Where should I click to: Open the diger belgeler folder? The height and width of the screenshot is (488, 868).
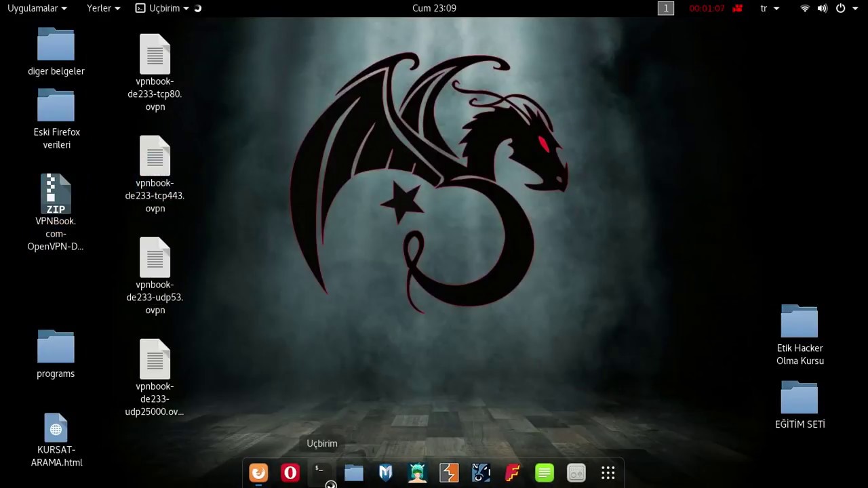(56, 52)
